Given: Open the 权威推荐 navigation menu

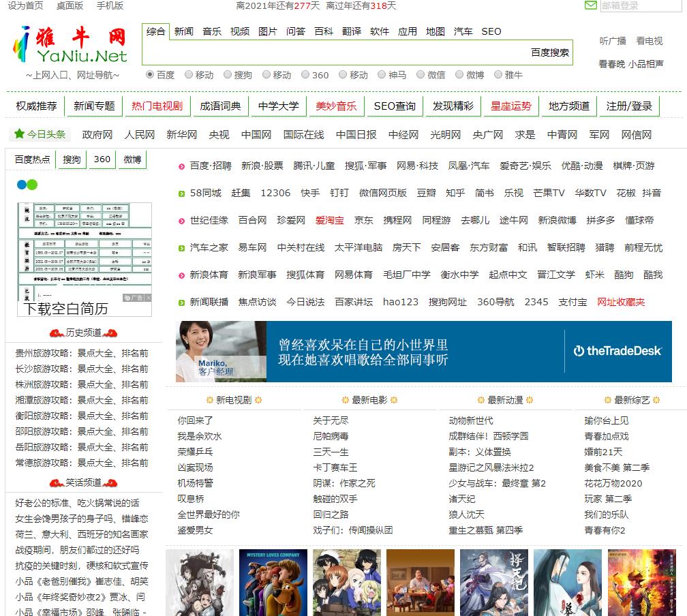Looking at the screenshot, I should pyautogui.click(x=36, y=106).
